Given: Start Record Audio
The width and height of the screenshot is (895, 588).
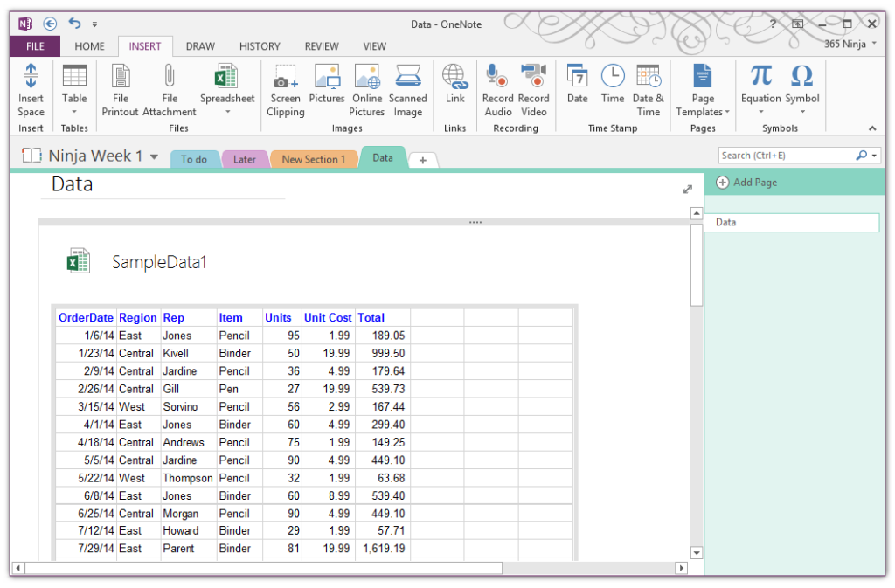Looking at the screenshot, I should point(497,90).
